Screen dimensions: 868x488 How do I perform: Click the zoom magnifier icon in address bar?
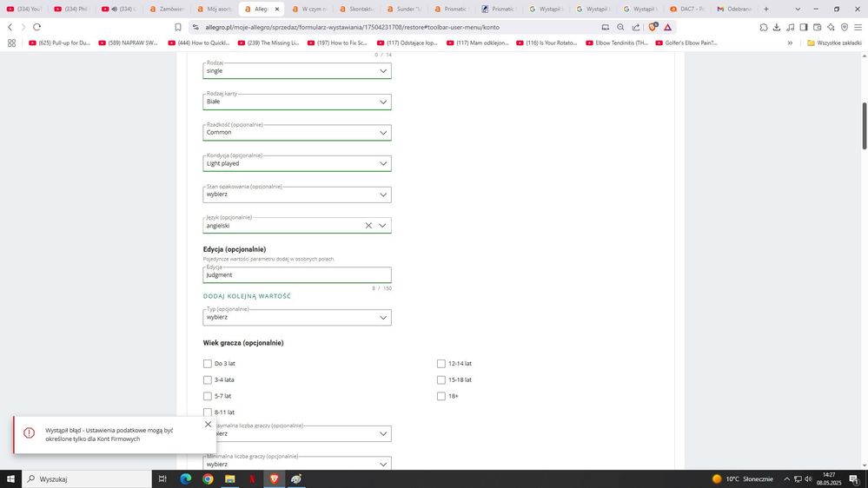(x=620, y=27)
